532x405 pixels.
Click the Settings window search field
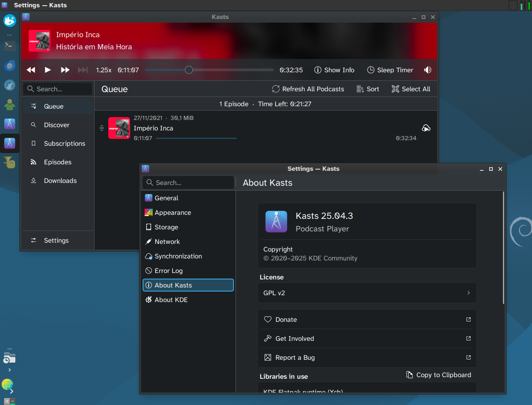(188, 183)
